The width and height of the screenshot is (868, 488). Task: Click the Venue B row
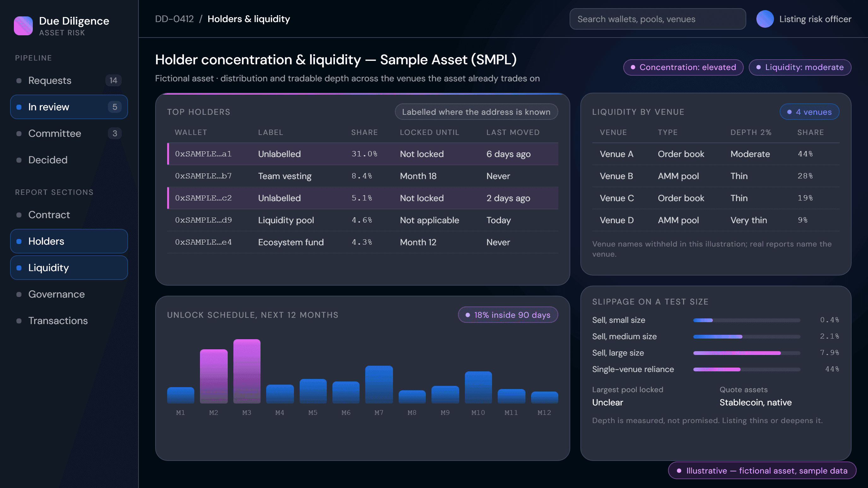point(716,176)
